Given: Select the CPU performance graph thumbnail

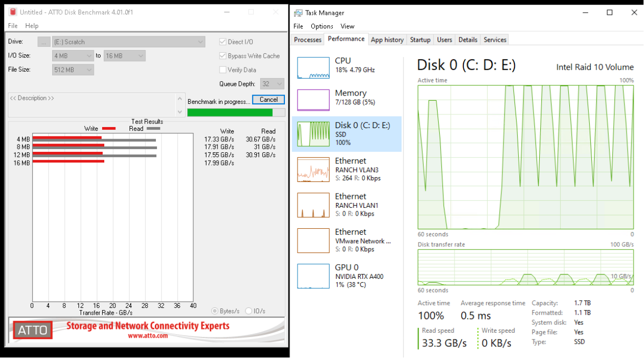Looking at the screenshot, I should 313,68.
